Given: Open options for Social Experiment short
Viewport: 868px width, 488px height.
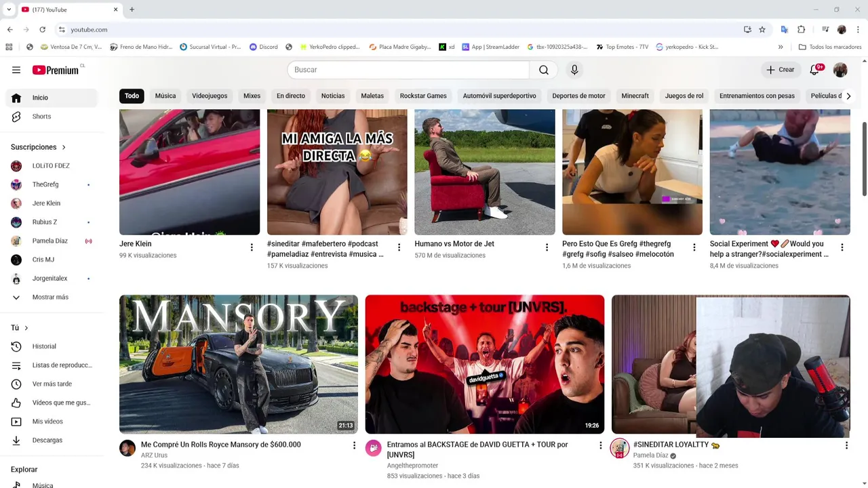Looking at the screenshot, I should click(x=842, y=247).
